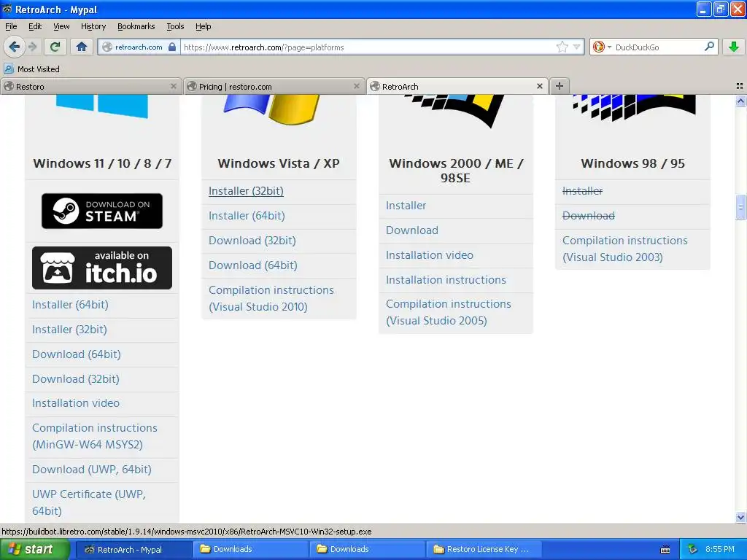The width and height of the screenshot is (747, 560).
Task: Click Download (32bit) under Windows Vista / XP
Action: 252,240
